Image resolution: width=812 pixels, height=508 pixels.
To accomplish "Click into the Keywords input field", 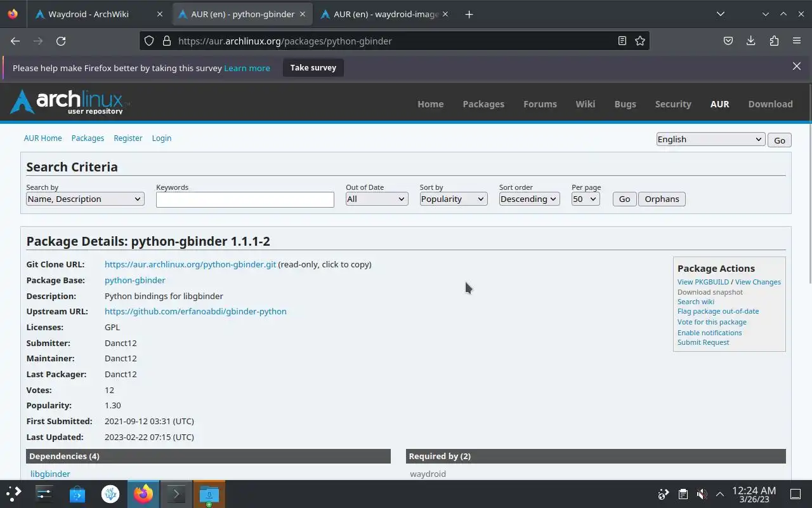I will pos(245,199).
